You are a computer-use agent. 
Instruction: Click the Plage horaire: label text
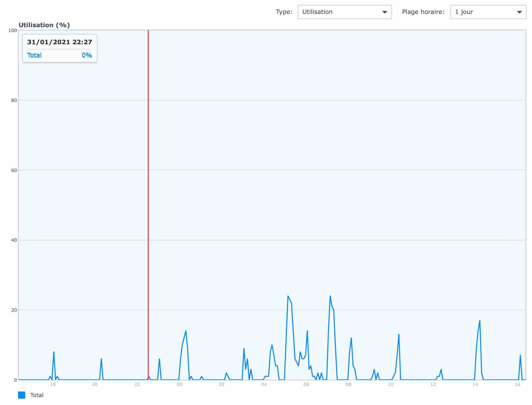click(x=423, y=12)
